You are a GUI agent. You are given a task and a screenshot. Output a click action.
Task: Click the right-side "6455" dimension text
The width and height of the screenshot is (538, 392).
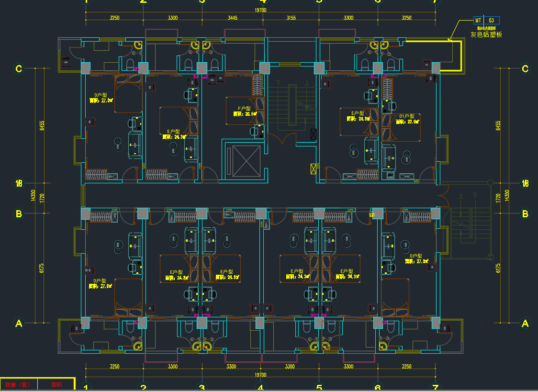pyautogui.click(x=498, y=125)
